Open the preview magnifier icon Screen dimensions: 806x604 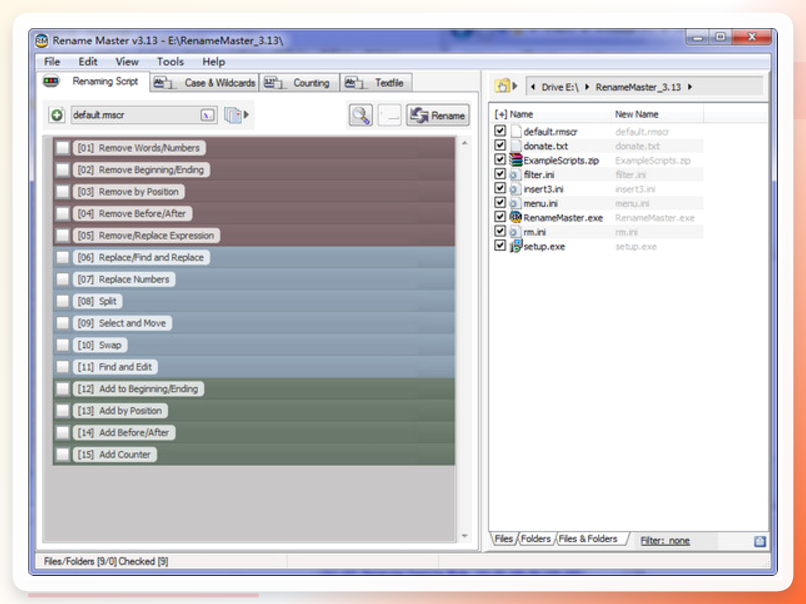361,115
